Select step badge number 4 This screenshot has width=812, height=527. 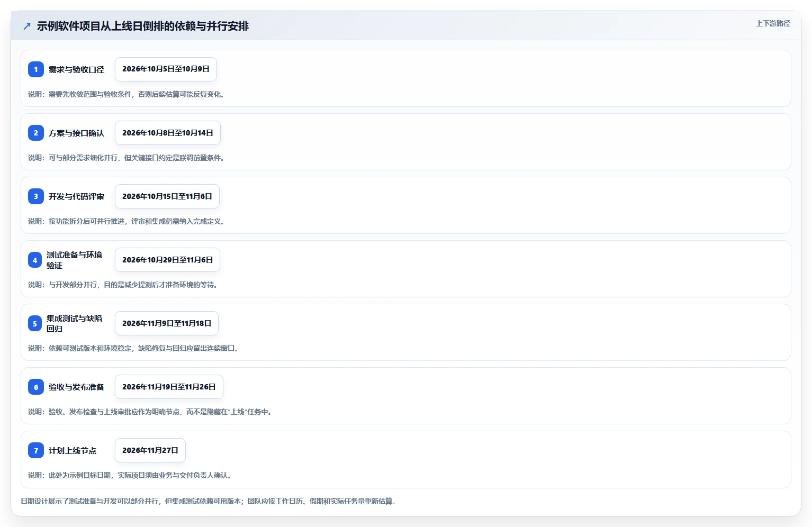(35, 260)
